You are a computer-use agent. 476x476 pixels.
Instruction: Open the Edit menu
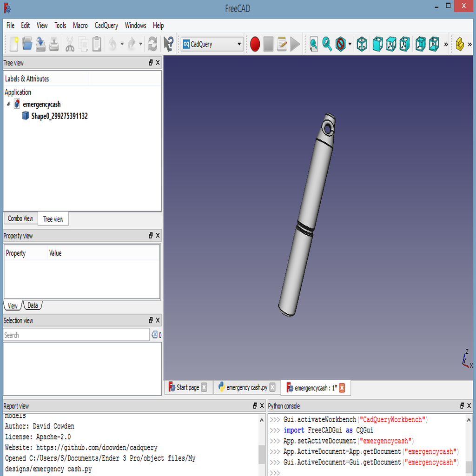click(x=26, y=26)
